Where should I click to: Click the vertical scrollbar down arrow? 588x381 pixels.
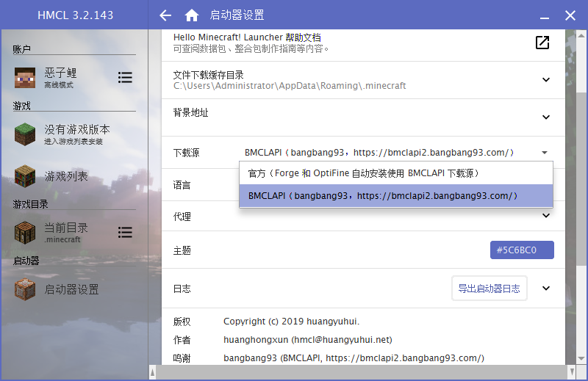click(x=581, y=358)
